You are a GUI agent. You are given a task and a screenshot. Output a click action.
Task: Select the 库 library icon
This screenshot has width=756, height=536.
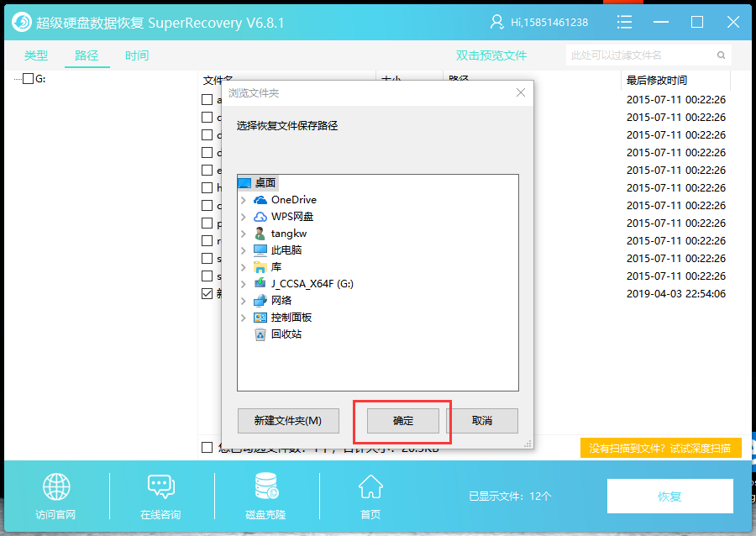pyautogui.click(x=260, y=267)
